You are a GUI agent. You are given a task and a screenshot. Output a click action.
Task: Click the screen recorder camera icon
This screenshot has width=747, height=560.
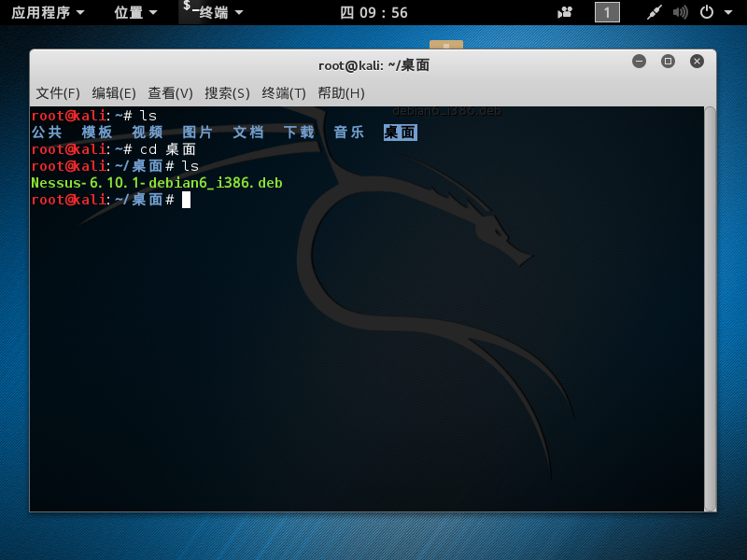tap(565, 12)
